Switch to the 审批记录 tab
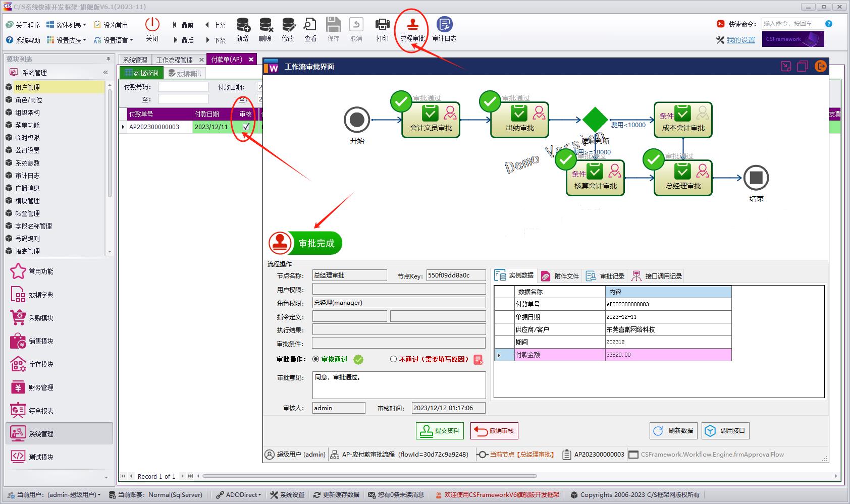Image resolution: width=850 pixels, height=504 pixels. point(605,276)
